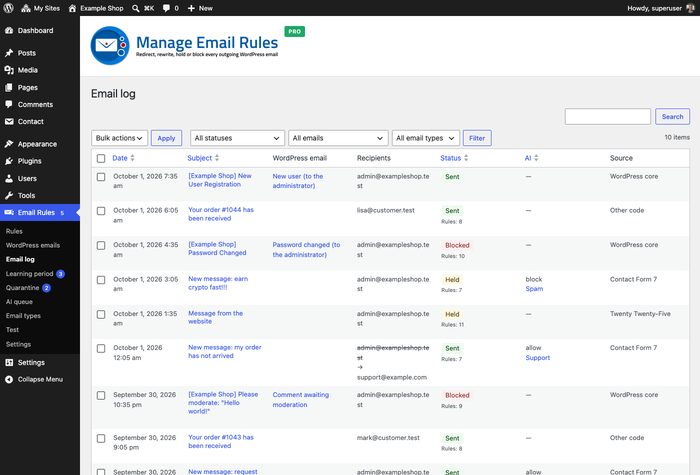Click the Example Shop home icon
This screenshot has height=475, width=700.
[72, 8]
